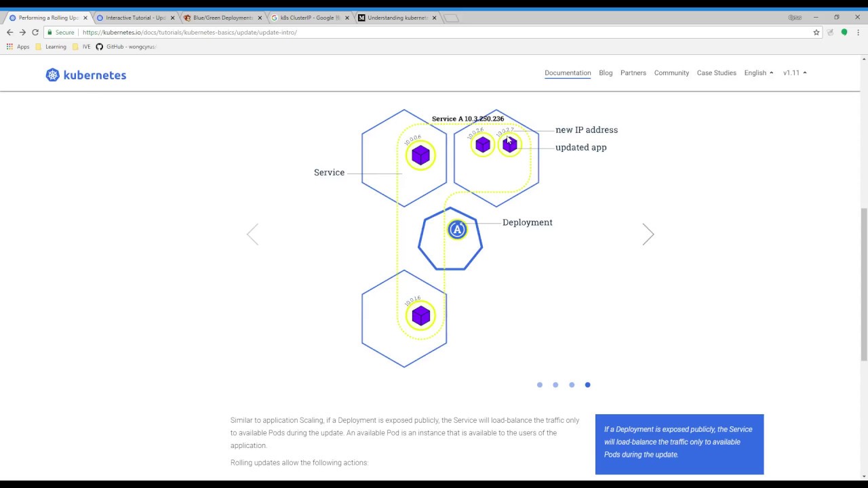Click the address bar URL
This screenshot has width=868, height=488.
click(x=190, y=33)
